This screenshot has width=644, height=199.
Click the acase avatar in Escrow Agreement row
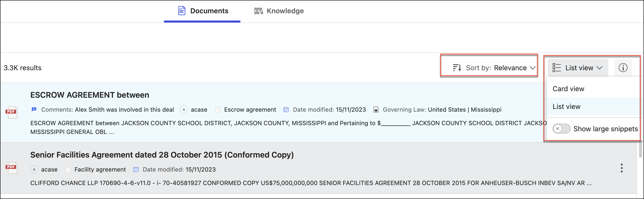pos(184,110)
